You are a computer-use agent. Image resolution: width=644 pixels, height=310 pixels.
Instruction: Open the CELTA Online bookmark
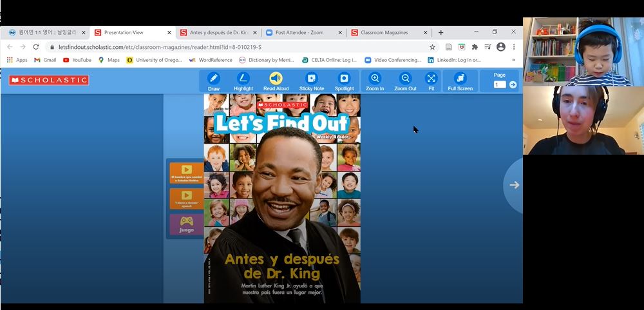[329, 60]
